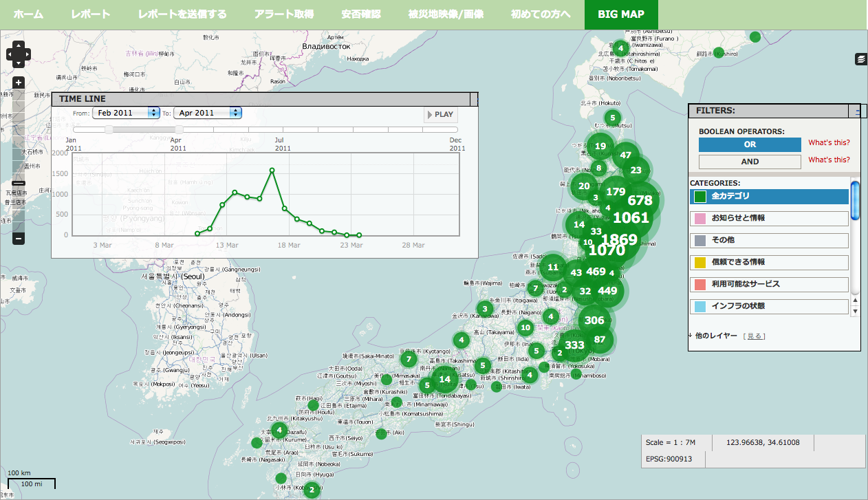868x500 pixels.
Task: Zoom out with the map minus button
Action: pos(19,239)
